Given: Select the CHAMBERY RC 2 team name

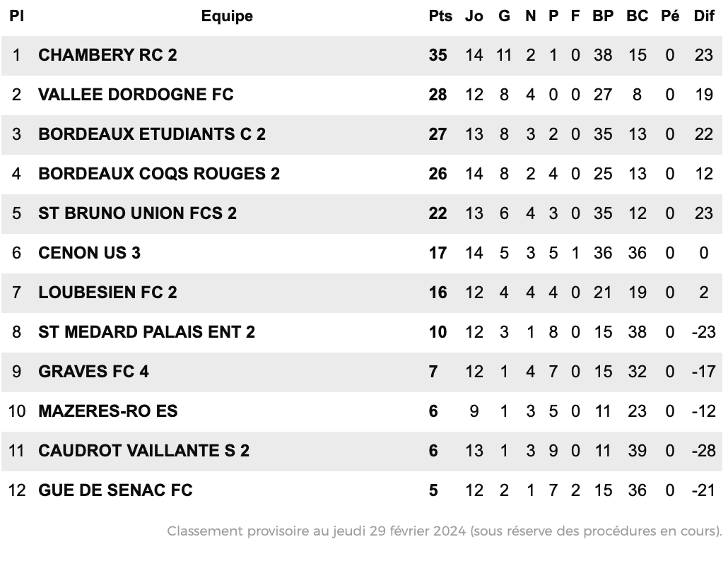Looking at the screenshot, I should (107, 55).
